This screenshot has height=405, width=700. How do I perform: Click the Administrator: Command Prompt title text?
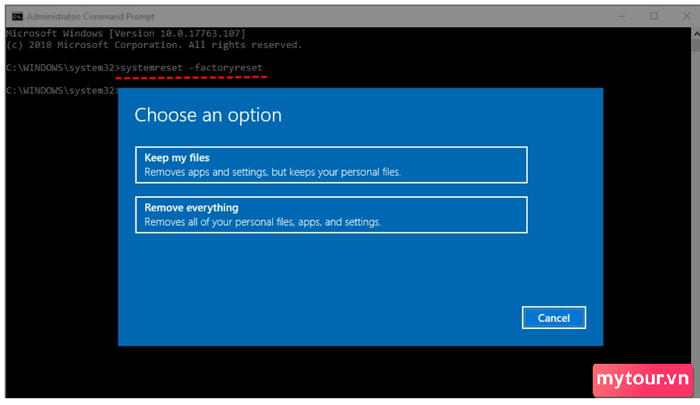tap(90, 17)
